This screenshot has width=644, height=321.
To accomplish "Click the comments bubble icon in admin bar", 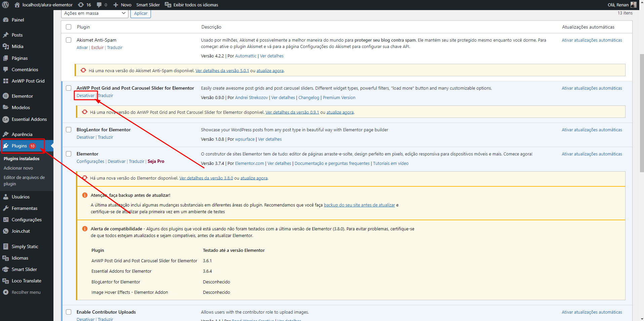I will click(99, 5).
